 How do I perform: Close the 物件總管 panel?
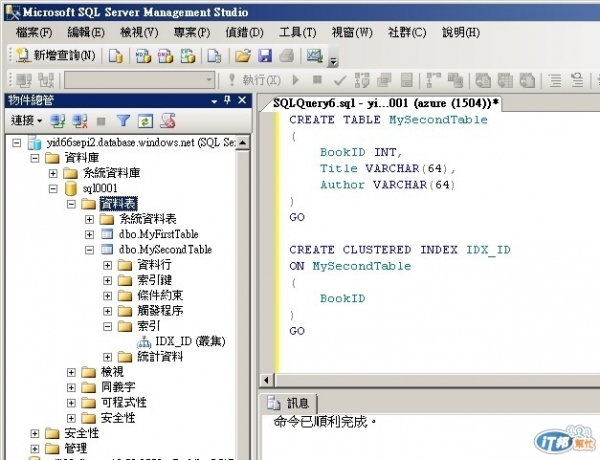(242, 100)
